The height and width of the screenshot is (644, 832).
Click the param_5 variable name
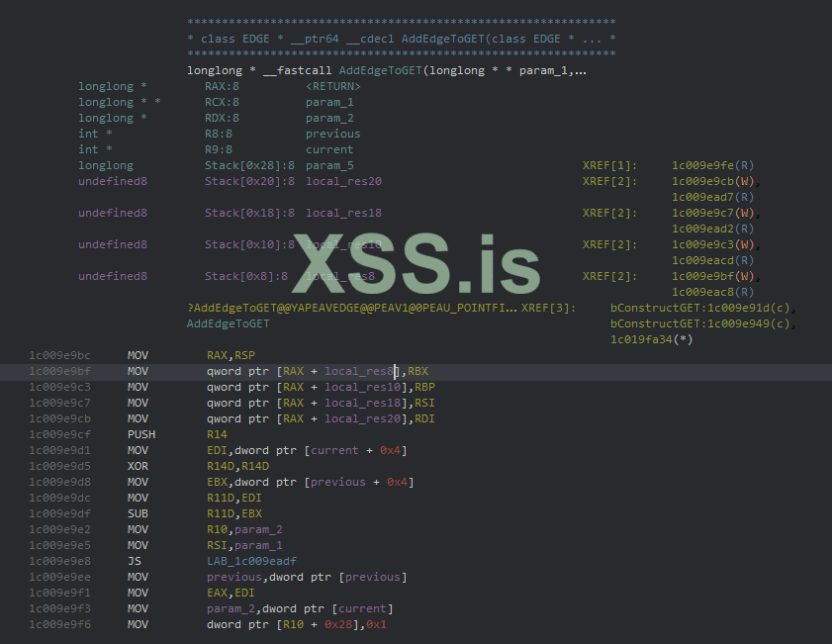coord(329,165)
